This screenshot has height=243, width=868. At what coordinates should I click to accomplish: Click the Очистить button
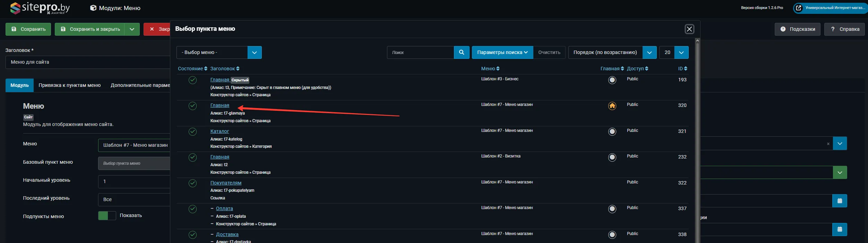pyautogui.click(x=549, y=53)
